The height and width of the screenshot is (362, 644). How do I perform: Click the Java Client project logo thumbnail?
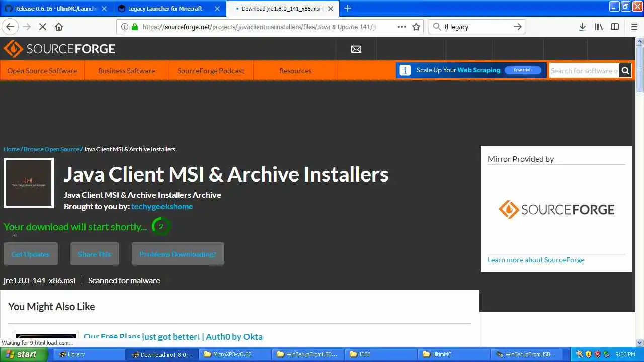[x=29, y=183]
